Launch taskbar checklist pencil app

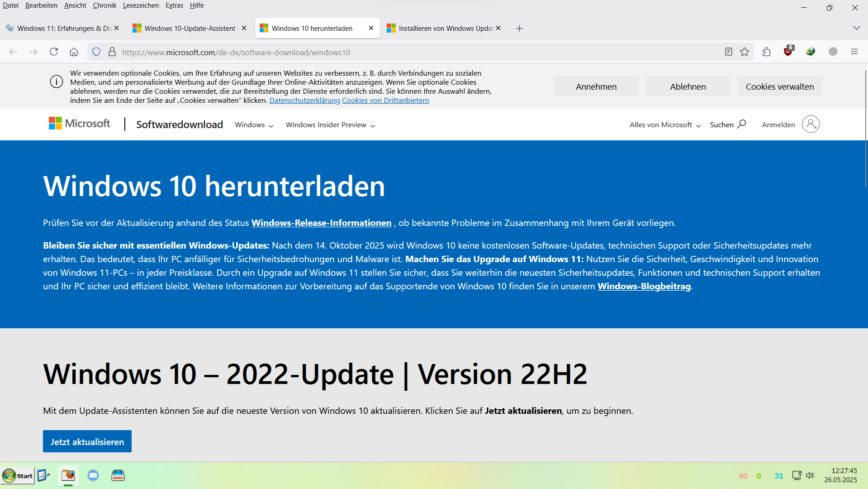[x=43, y=475]
